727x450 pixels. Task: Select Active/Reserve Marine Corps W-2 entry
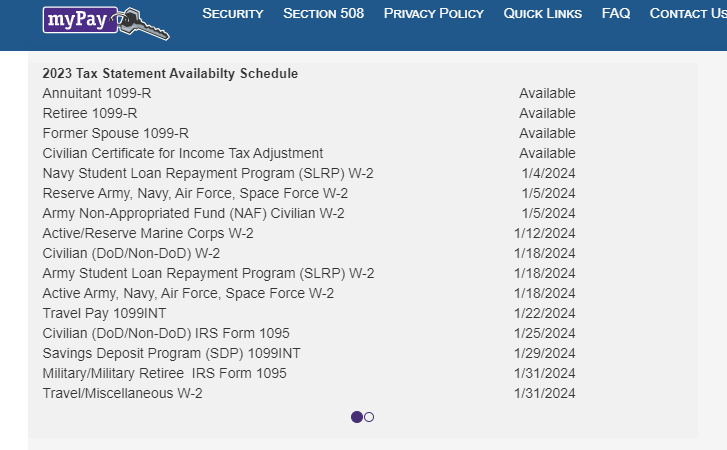click(148, 233)
